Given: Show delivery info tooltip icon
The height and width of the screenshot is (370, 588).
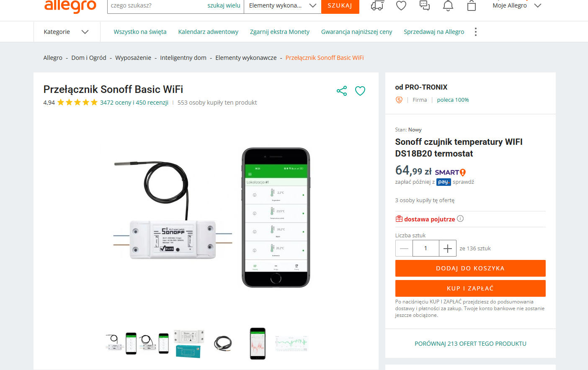Looking at the screenshot, I should tap(460, 218).
